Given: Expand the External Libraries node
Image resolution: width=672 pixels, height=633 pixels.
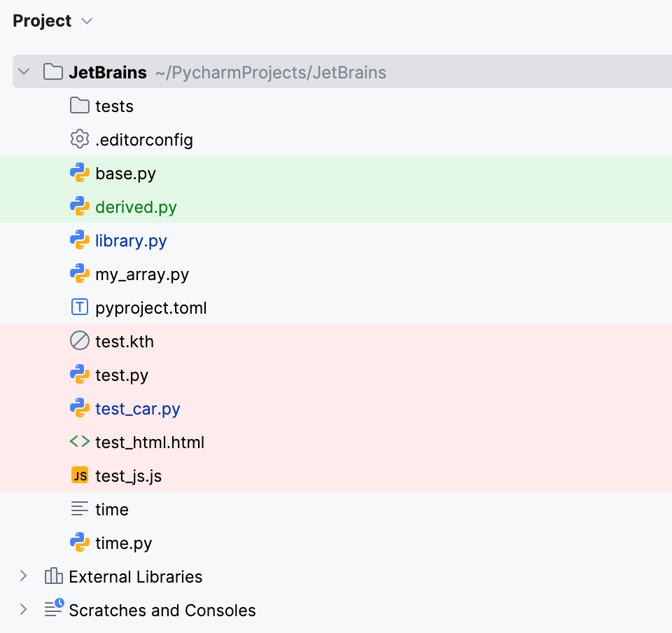Looking at the screenshot, I should (23, 576).
